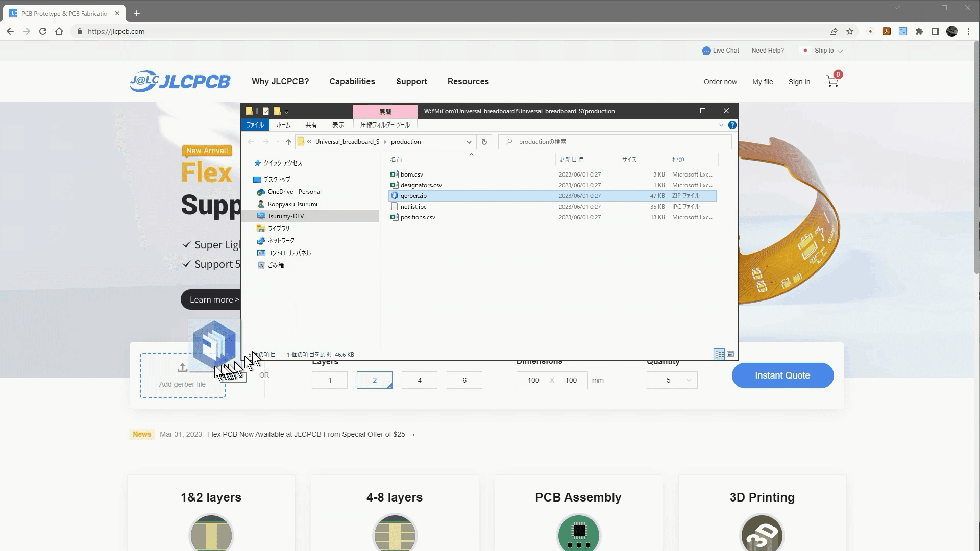Image resolution: width=980 pixels, height=551 pixels.
Task: Open the ホーム ribbon tab
Action: [x=283, y=125]
